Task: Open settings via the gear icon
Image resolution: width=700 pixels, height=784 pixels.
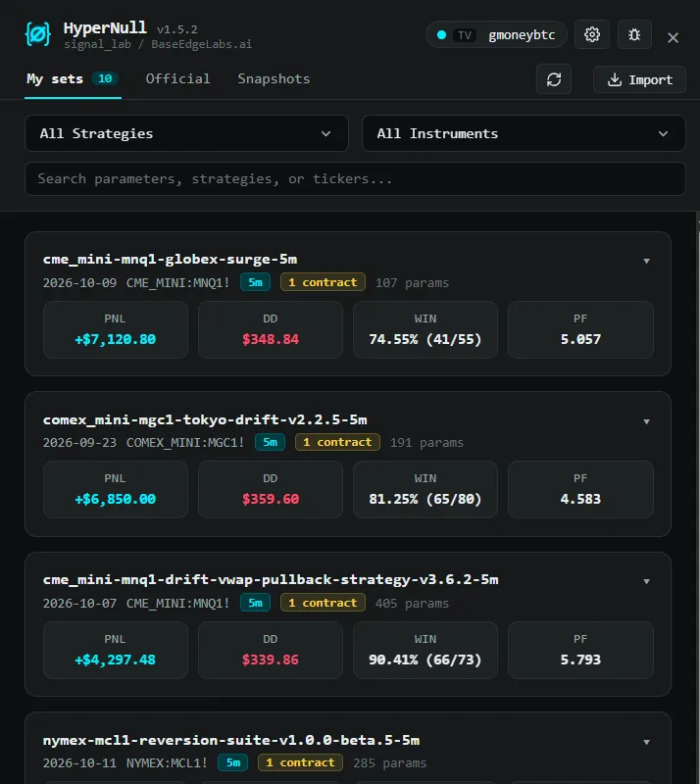Action: (x=592, y=34)
